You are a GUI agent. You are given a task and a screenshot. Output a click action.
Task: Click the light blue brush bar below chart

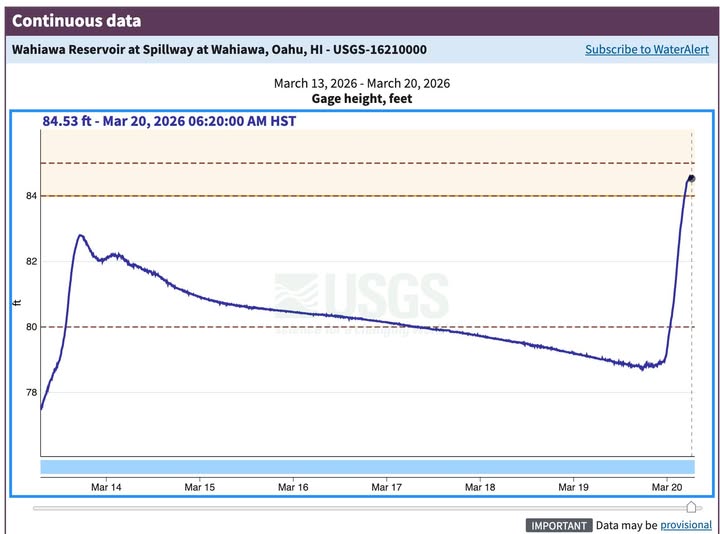point(367,467)
